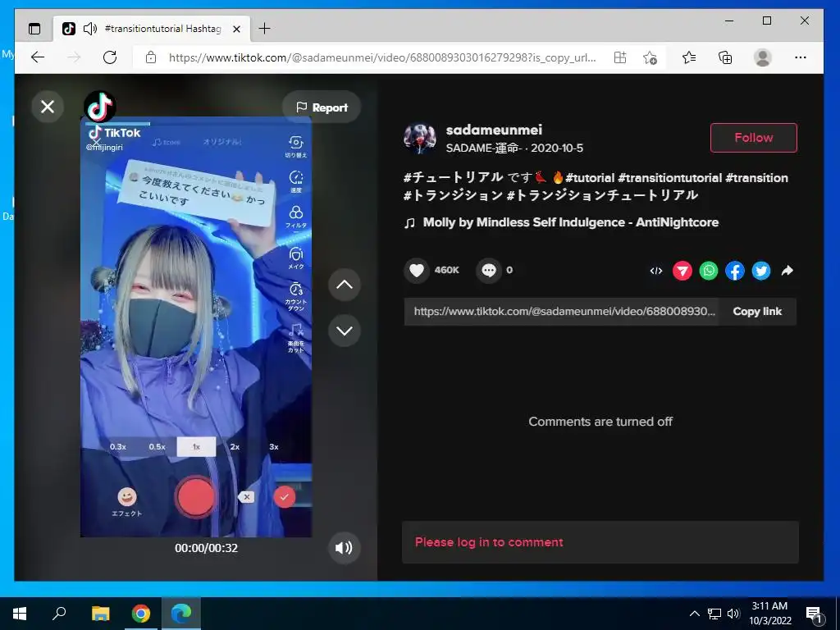This screenshot has width=840, height=630.
Task: Get the embed code icon
Action: (x=655, y=271)
